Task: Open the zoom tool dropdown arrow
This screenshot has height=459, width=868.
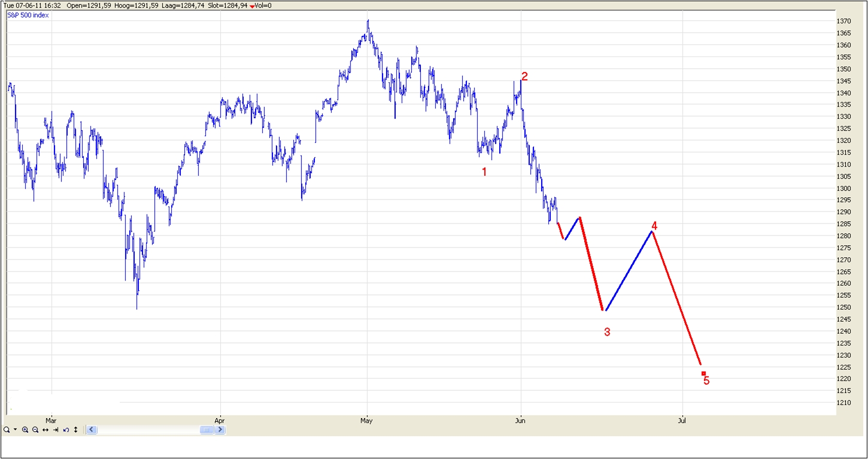Action: [16, 430]
